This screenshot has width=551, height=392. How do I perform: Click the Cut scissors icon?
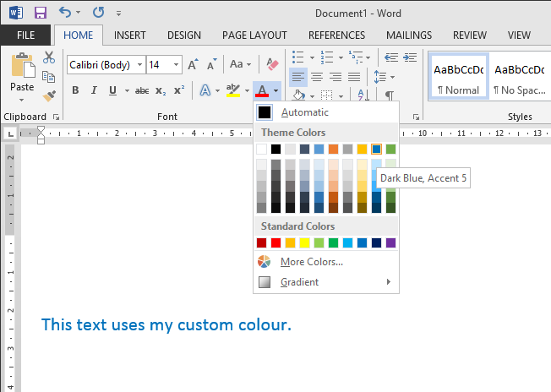(x=49, y=58)
